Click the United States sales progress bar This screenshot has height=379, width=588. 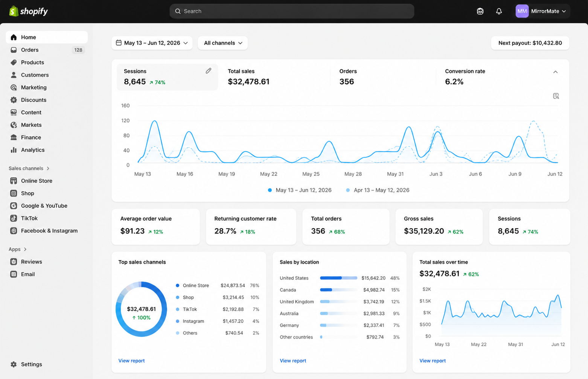click(338, 278)
